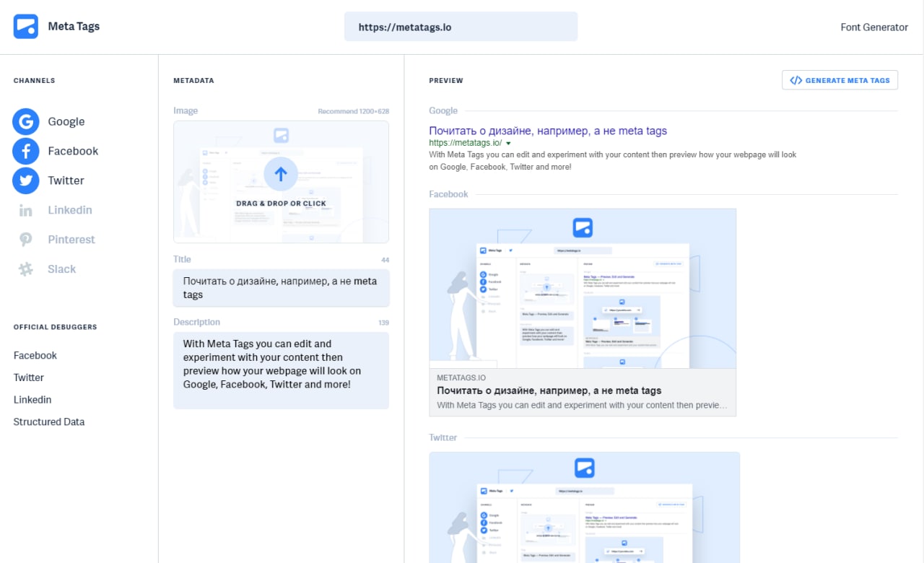The height and width of the screenshot is (563, 924).
Task: Open Facebook official debugger link
Action: pyautogui.click(x=35, y=355)
